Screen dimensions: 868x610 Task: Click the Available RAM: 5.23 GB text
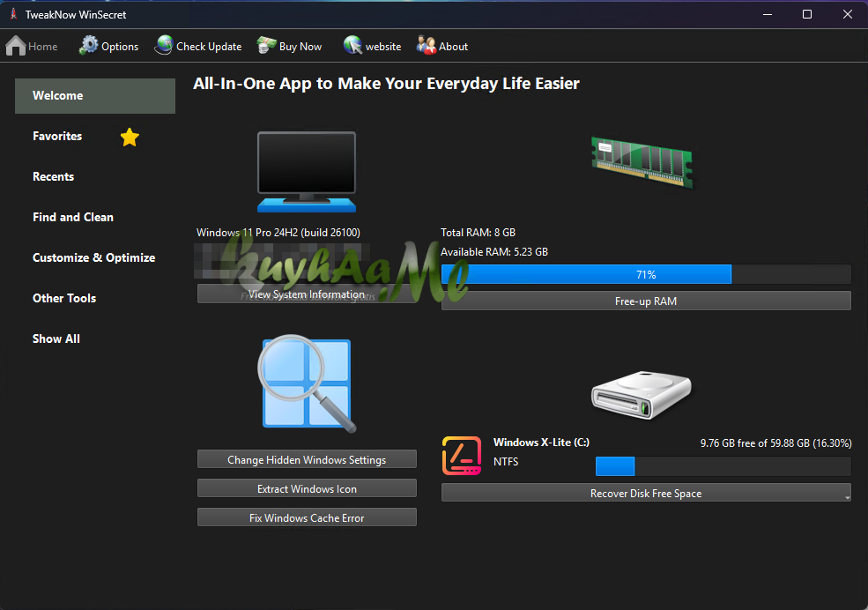(x=493, y=252)
